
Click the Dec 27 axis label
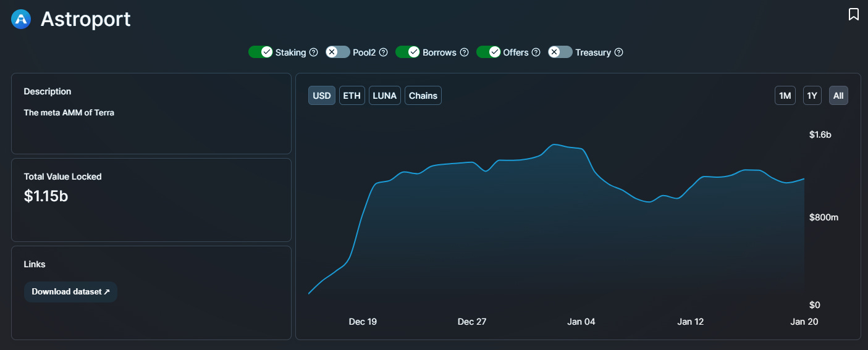[472, 322]
